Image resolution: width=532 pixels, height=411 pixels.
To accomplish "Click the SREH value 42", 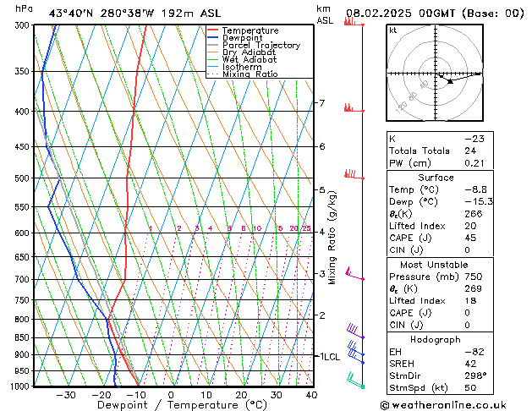I will [470, 364].
